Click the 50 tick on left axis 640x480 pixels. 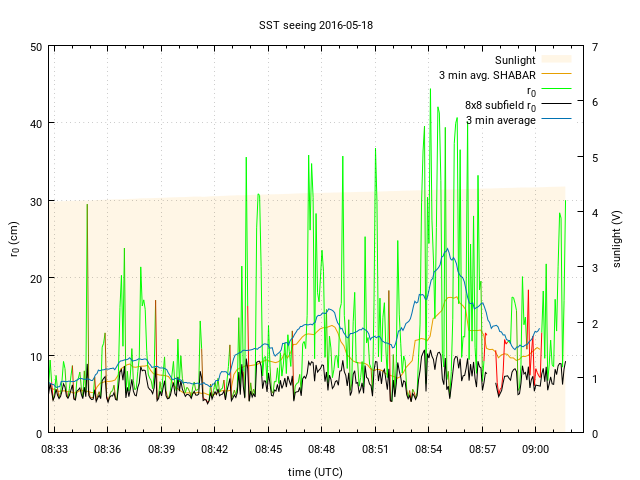point(35,47)
